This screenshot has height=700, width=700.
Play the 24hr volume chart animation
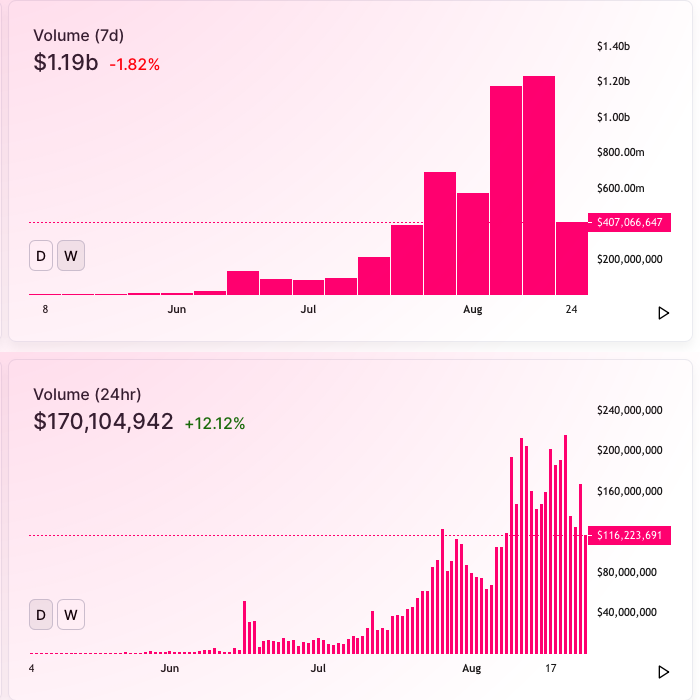click(663, 672)
